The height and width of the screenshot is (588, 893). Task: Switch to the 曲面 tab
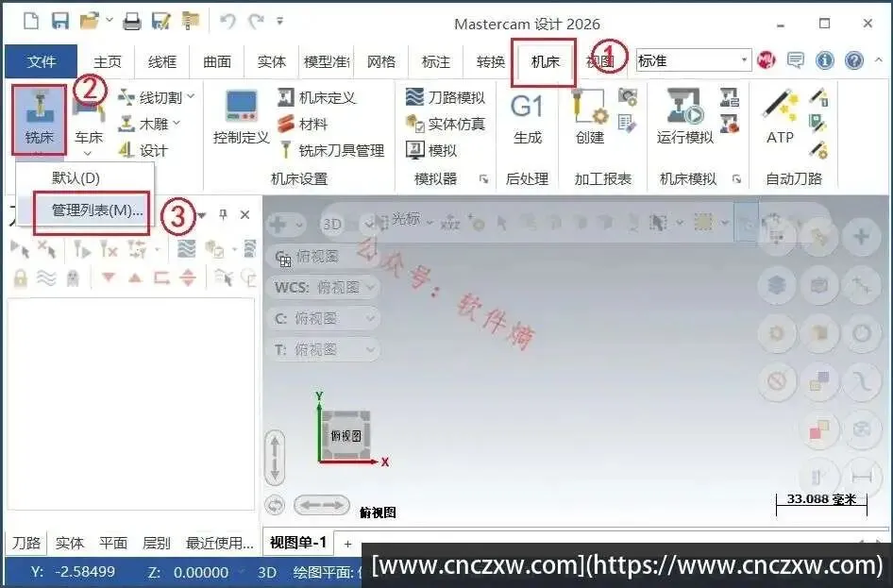coord(217,61)
